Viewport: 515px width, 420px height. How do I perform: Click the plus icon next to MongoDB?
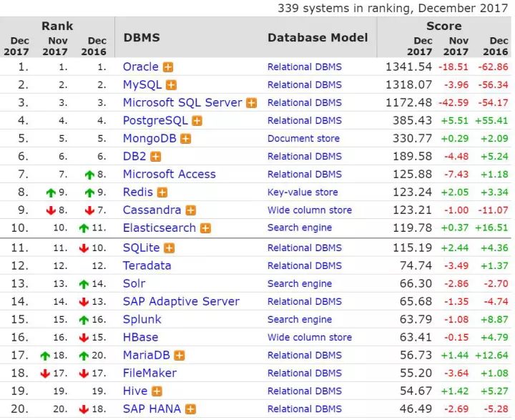185,139
